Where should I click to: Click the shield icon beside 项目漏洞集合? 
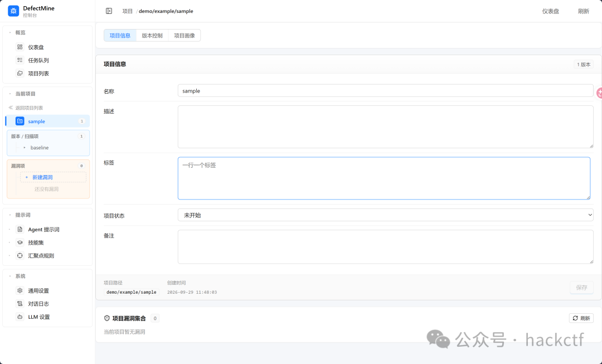coord(106,318)
